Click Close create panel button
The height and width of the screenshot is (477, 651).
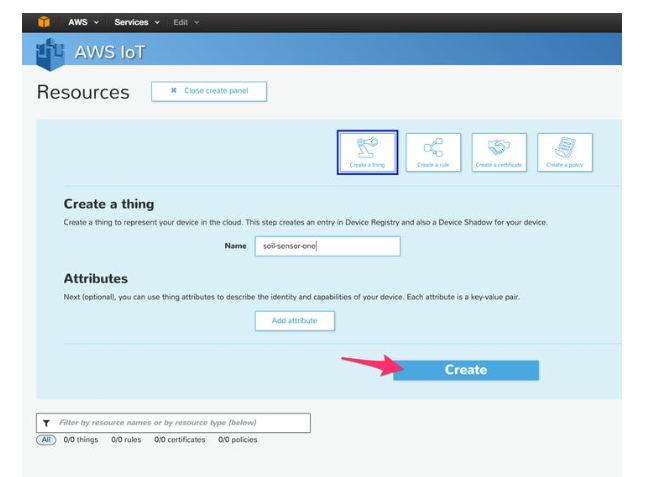[209, 91]
